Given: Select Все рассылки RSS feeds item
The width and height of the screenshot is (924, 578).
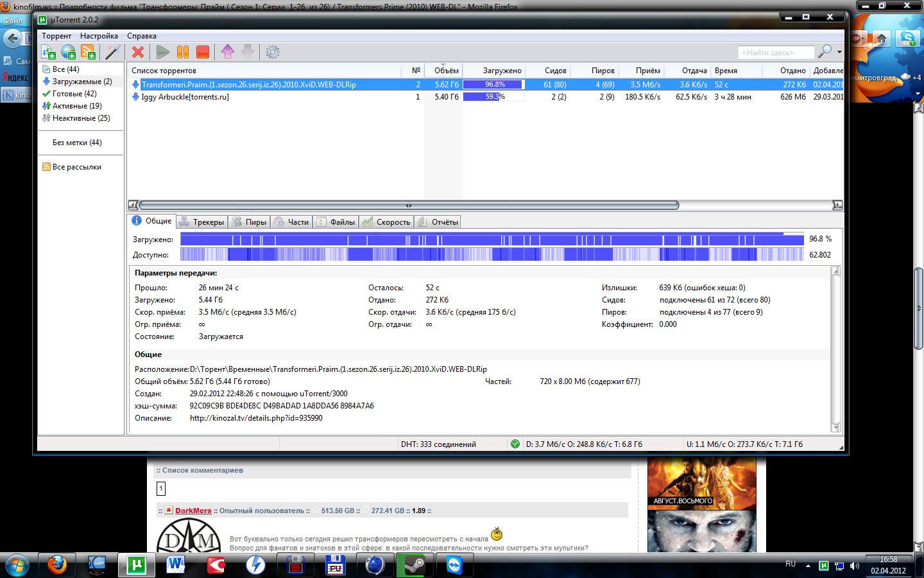Looking at the screenshot, I should pyautogui.click(x=76, y=167).
